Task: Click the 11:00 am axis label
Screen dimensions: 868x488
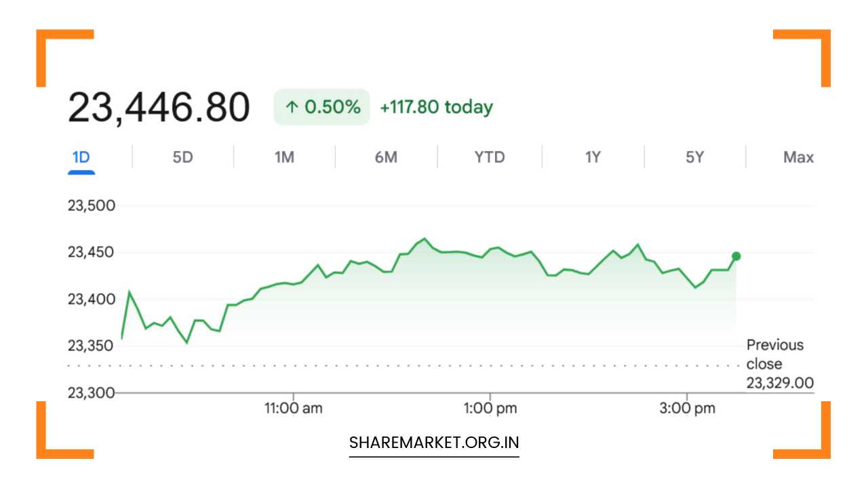Action: (294, 408)
